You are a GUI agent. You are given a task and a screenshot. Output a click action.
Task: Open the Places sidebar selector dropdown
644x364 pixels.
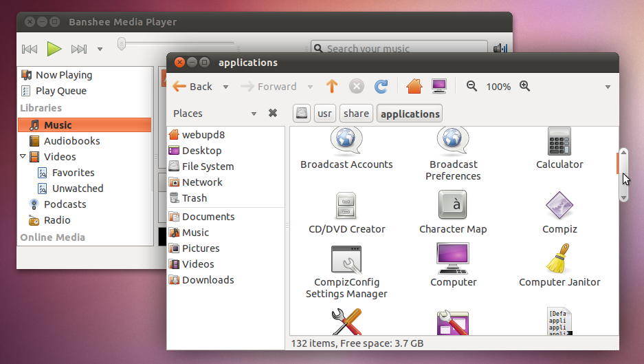coord(254,114)
